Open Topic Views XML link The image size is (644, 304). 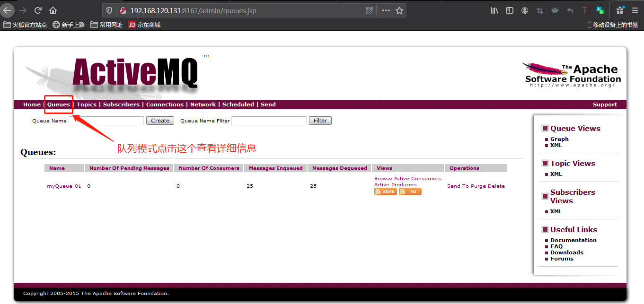(556, 174)
